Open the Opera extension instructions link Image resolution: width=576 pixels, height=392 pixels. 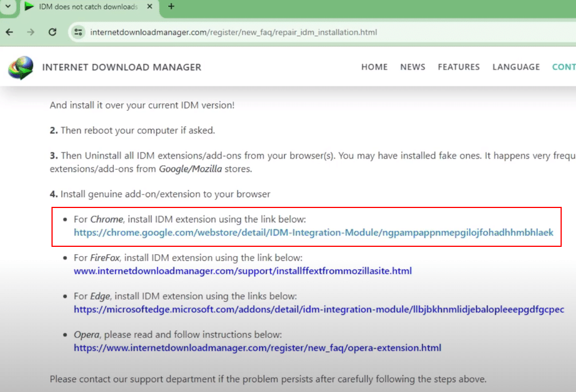point(257,347)
